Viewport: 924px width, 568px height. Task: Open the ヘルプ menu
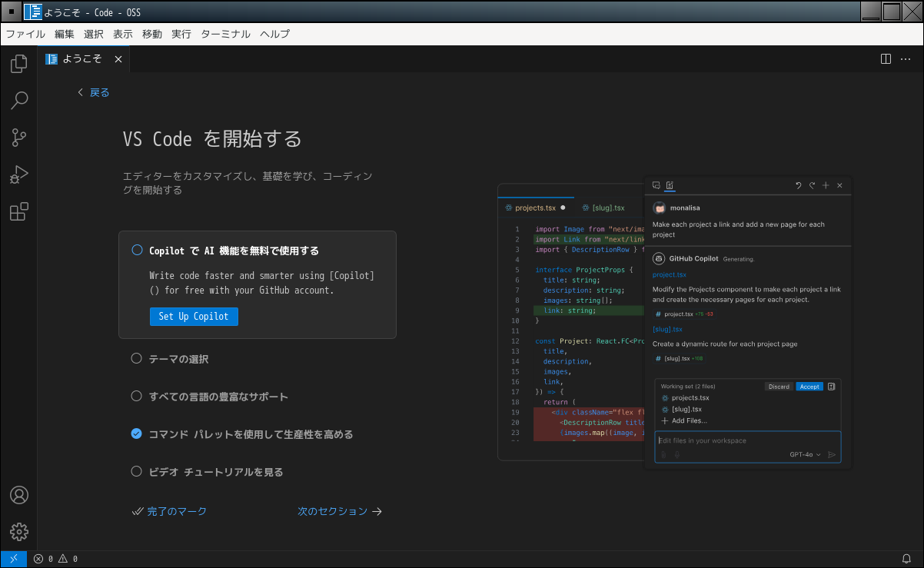275,34
